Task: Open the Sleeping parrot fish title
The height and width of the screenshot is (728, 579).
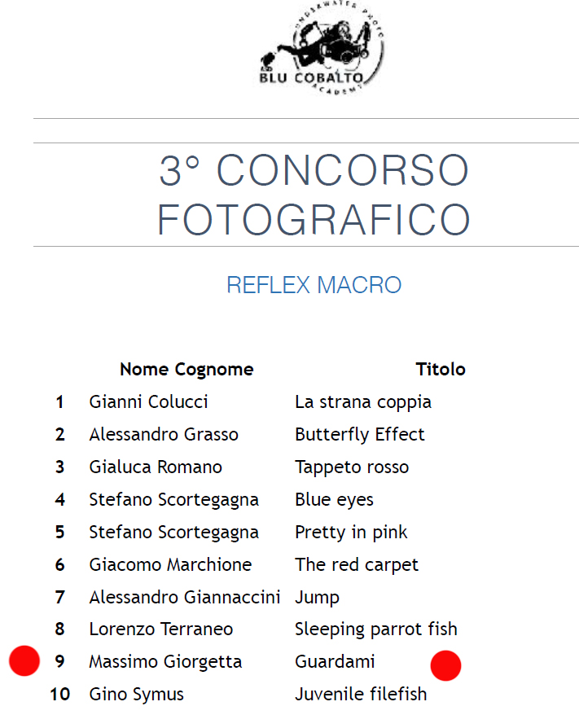Action: pyautogui.click(x=376, y=629)
